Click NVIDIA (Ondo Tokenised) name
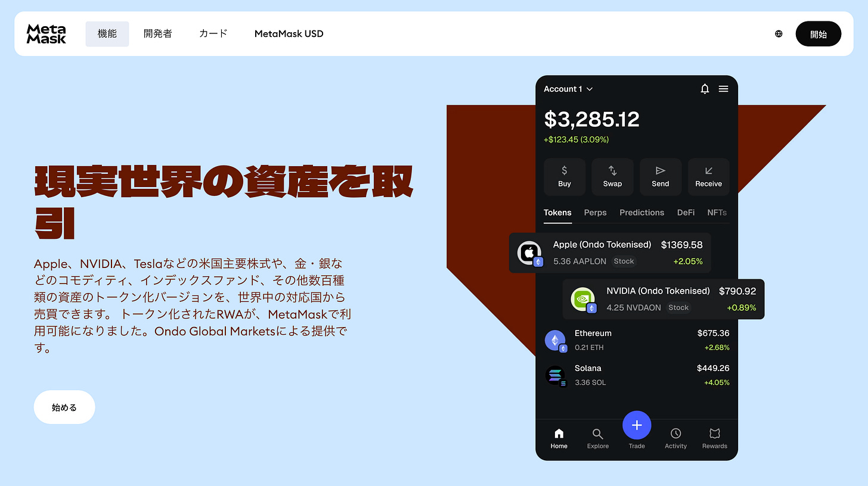Viewport: 868px width, 486px height. coord(658,291)
